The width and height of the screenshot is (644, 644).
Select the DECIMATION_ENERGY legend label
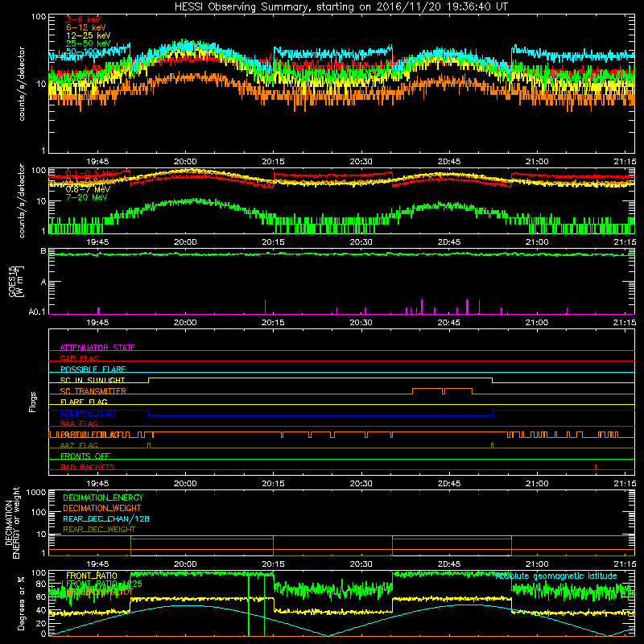103,497
